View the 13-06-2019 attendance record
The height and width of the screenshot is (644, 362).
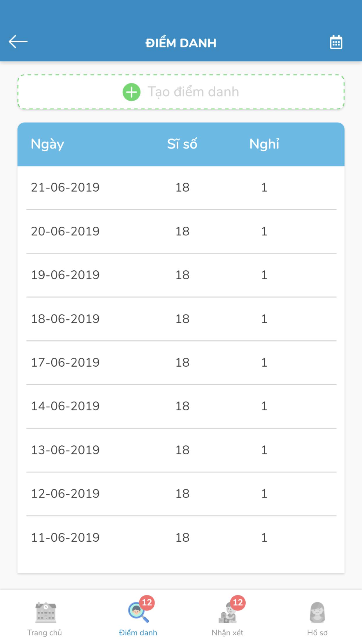pyautogui.click(x=181, y=450)
